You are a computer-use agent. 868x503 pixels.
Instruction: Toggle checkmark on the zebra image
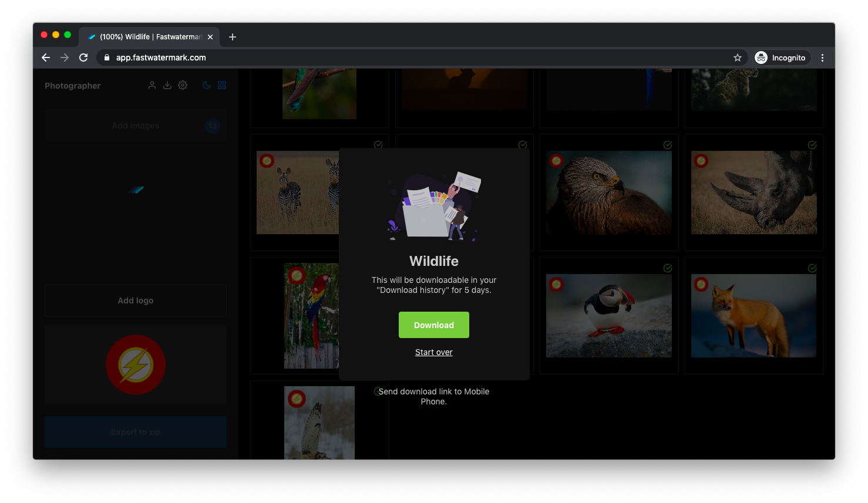(378, 145)
